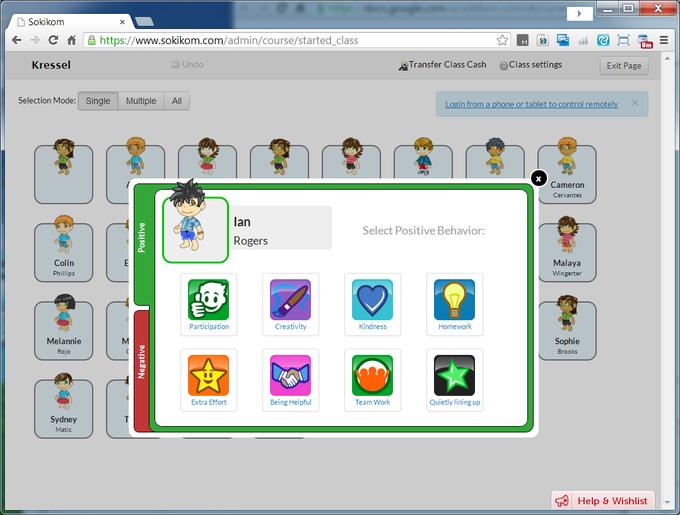Open Transfer Class Cash
This screenshot has width=680, height=515.
pyautogui.click(x=442, y=65)
